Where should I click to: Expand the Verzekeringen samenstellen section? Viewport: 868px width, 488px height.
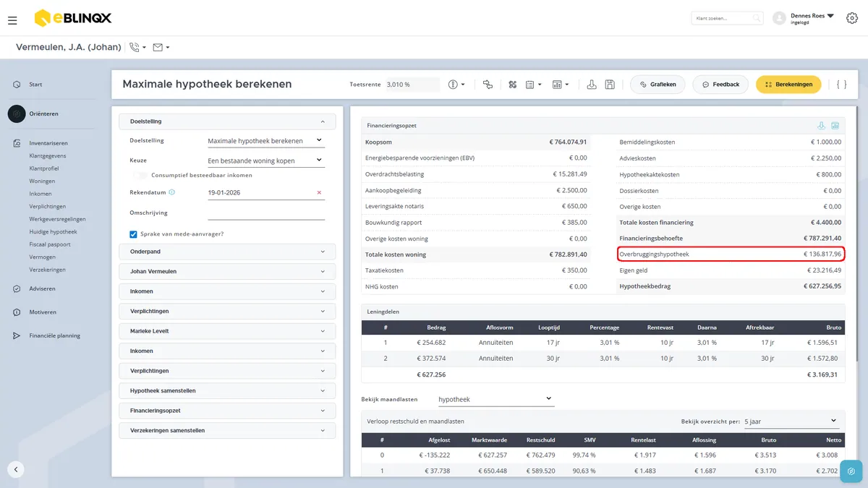pos(227,431)
